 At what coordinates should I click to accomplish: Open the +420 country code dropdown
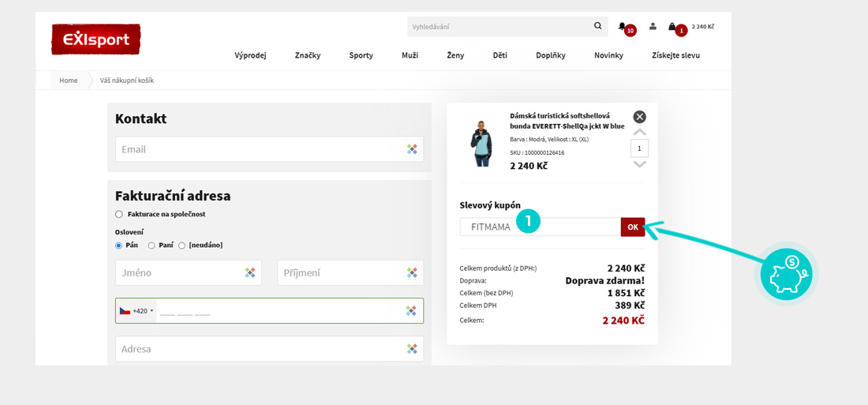pos(137,311)
